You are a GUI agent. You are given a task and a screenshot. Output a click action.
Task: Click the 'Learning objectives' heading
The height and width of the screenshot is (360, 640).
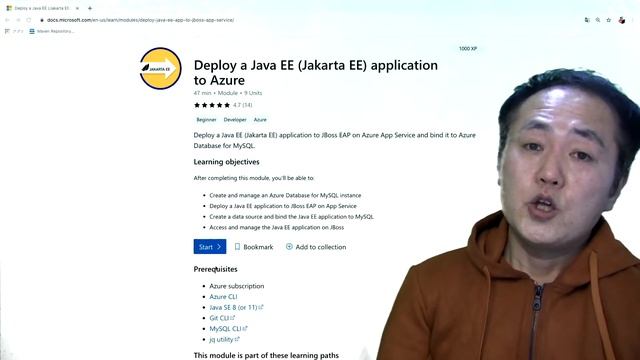coord(227,162)
